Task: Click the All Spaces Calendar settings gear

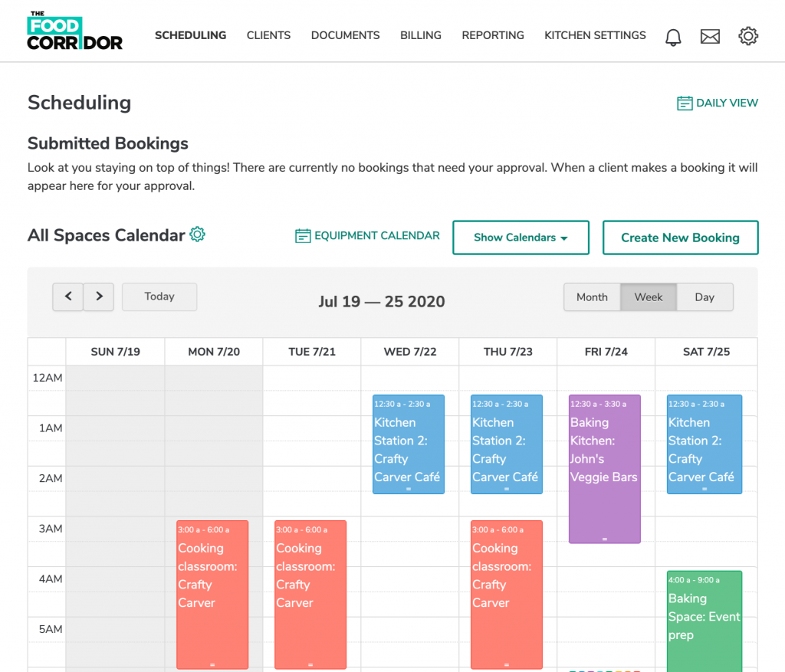Action: coord(198,234)
